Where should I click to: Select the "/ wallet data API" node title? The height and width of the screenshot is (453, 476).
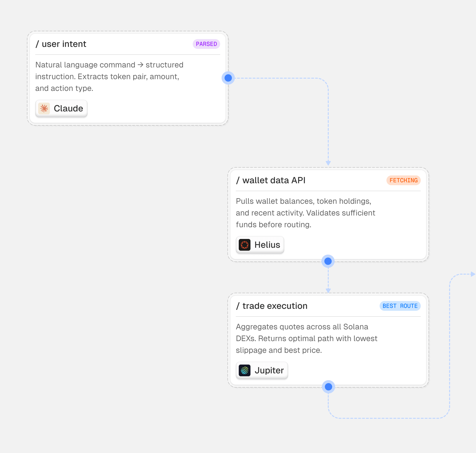271,180
